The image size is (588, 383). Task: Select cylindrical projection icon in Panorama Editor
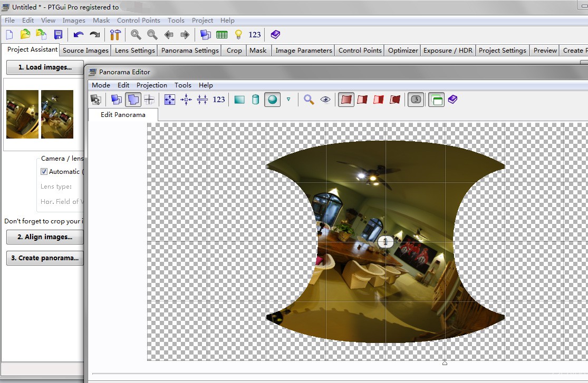[256, 99]
